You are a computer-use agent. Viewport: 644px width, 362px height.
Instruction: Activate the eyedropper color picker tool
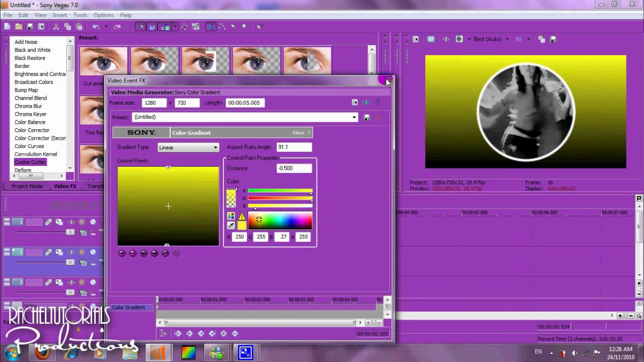tap(231, 225)
